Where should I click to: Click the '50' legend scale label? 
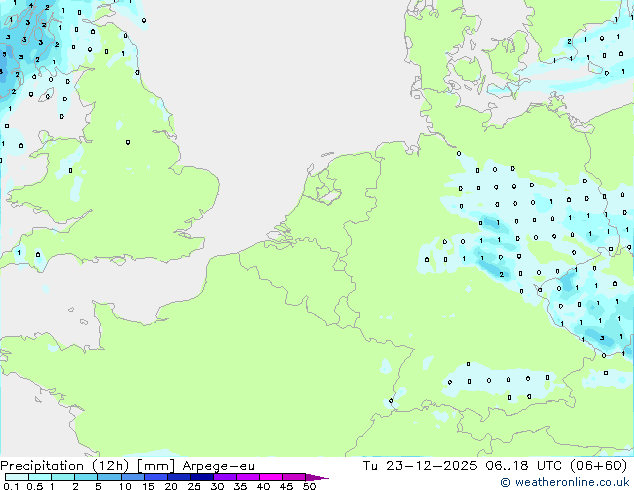pos(309,486)
